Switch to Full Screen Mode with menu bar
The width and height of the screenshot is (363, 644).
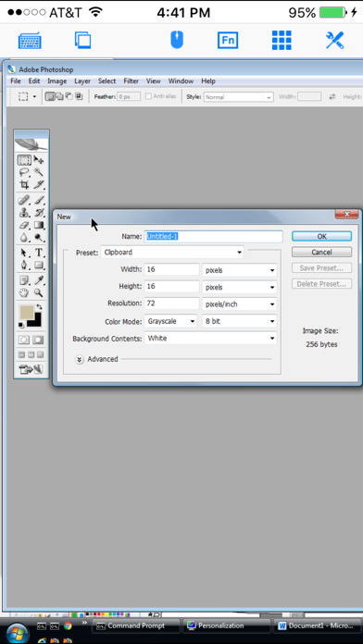click(31, 354)
